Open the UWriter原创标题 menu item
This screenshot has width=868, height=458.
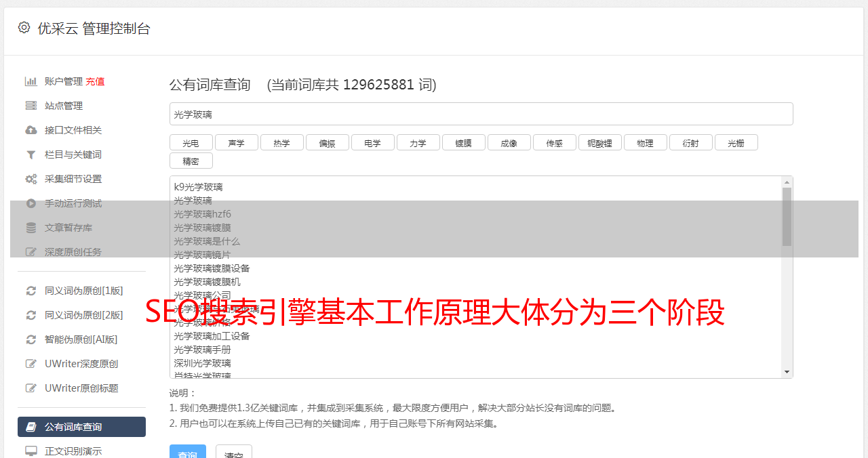(81, 388)
